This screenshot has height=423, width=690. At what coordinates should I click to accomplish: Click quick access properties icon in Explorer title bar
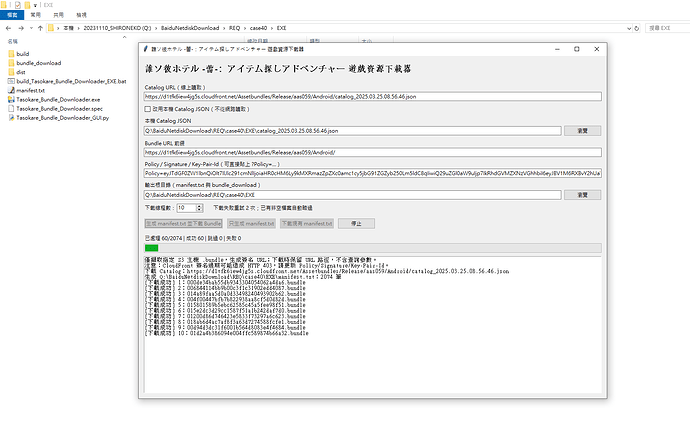tap(18, 5)
